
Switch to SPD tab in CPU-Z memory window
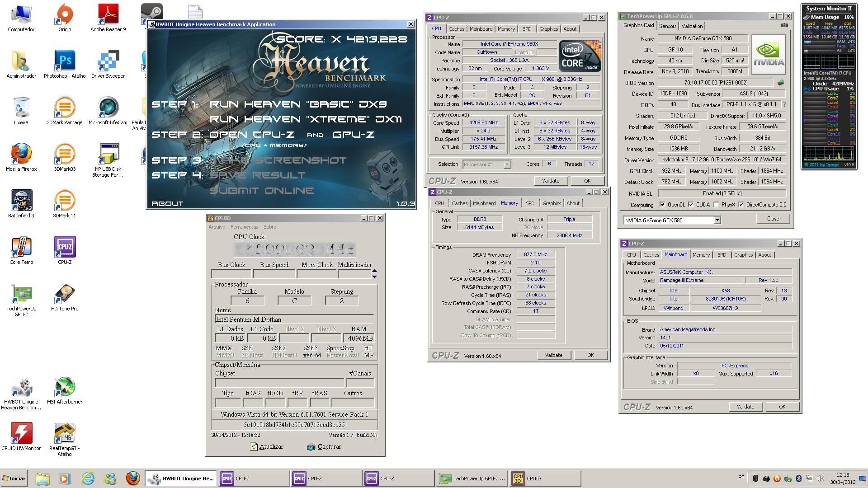[x=530, y=203]
